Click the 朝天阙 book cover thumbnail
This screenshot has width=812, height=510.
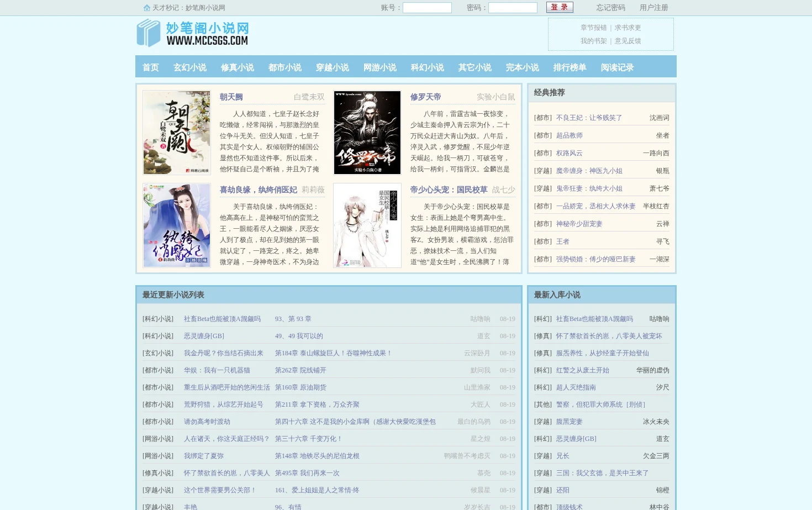[177, 133]
